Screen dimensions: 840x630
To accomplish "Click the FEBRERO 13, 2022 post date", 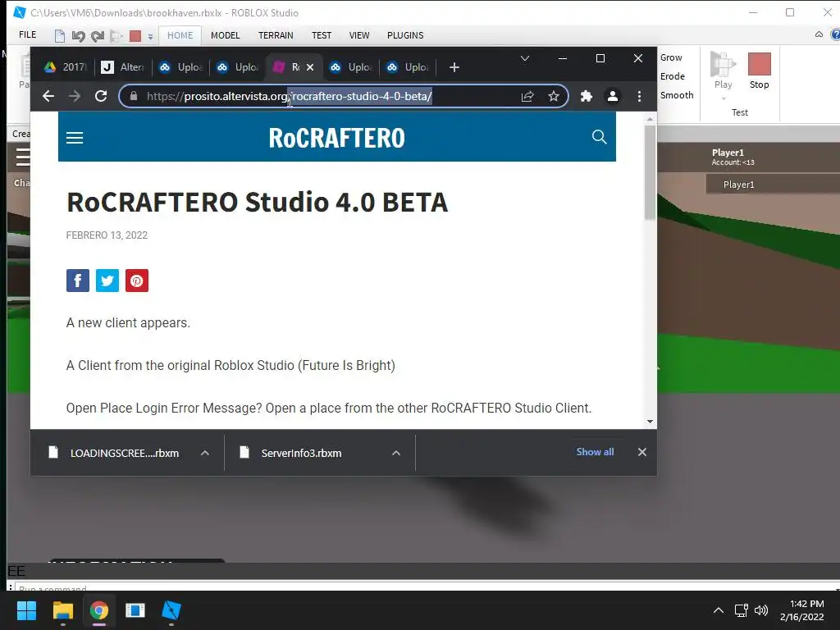I will click(x=107, y=235).
